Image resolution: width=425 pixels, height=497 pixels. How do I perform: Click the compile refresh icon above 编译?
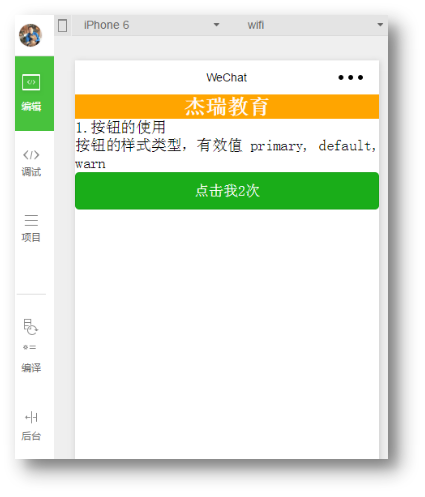point(31,327)
